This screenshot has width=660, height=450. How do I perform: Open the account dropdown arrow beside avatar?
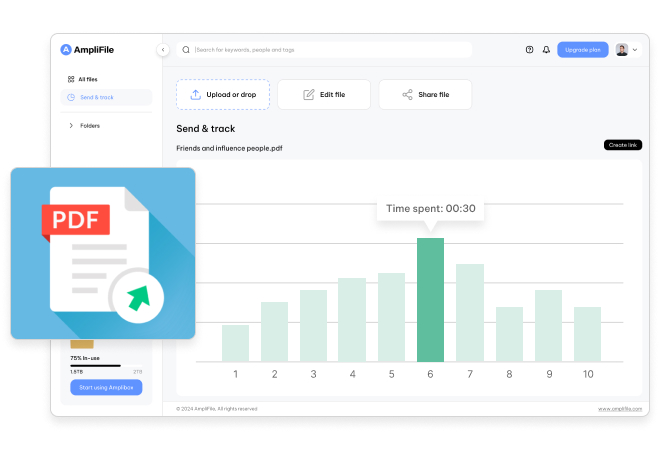[x=635, y=49]
